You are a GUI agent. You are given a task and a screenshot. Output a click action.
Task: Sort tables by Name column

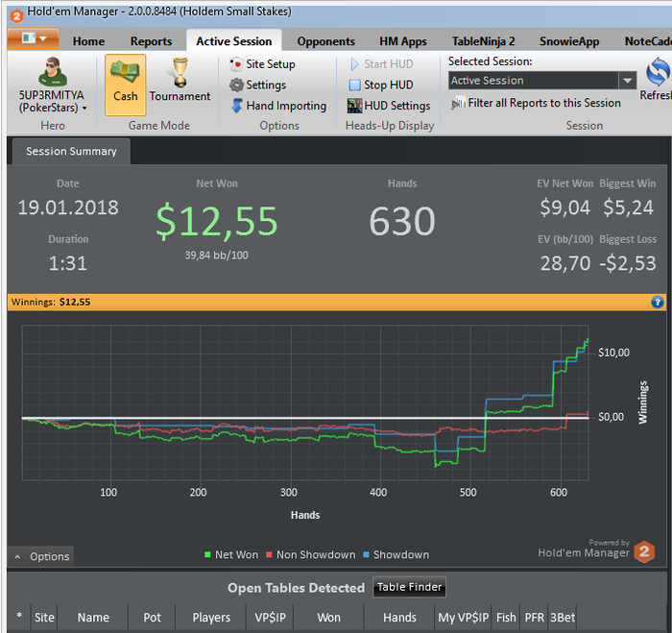93,618
